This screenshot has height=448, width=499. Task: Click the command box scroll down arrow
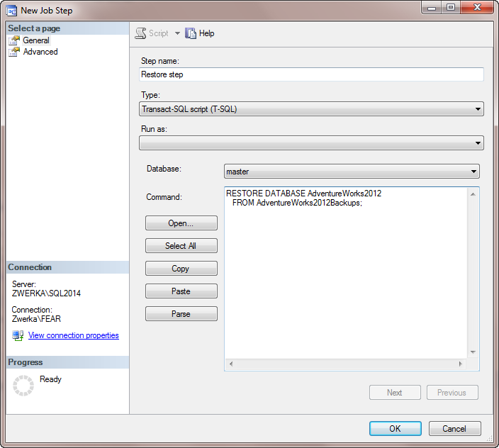click(x=473, y=352)
